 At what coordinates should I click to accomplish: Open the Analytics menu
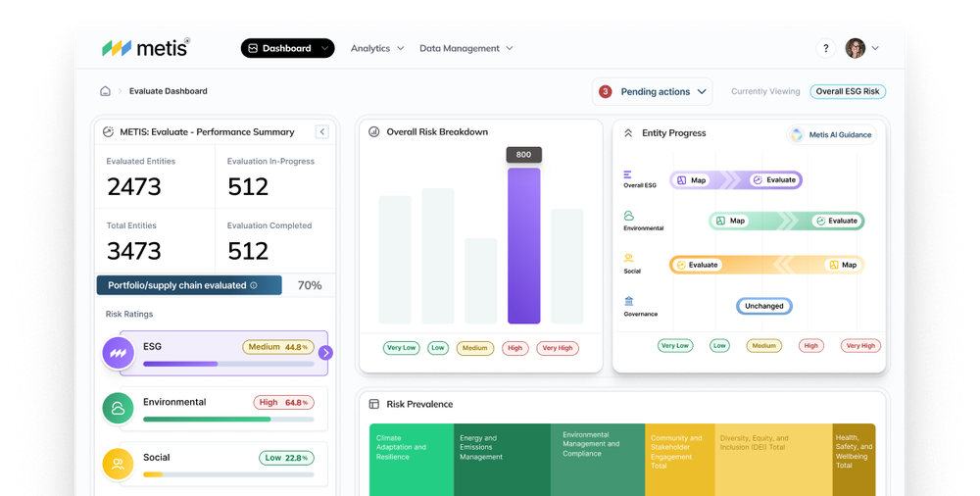(377, 48)
